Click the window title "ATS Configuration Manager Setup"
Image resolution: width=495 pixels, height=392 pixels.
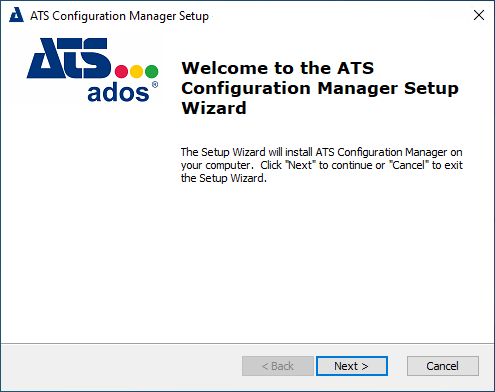119,16
